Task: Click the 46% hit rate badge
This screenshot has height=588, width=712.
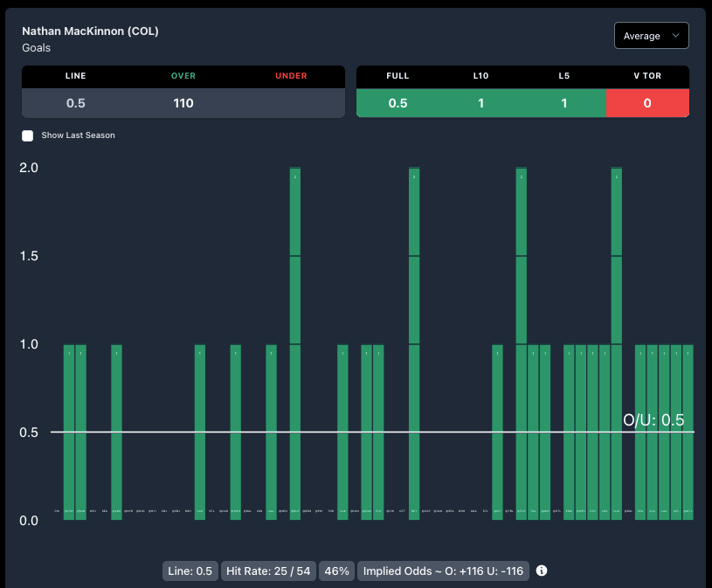Action: point(336,571)
